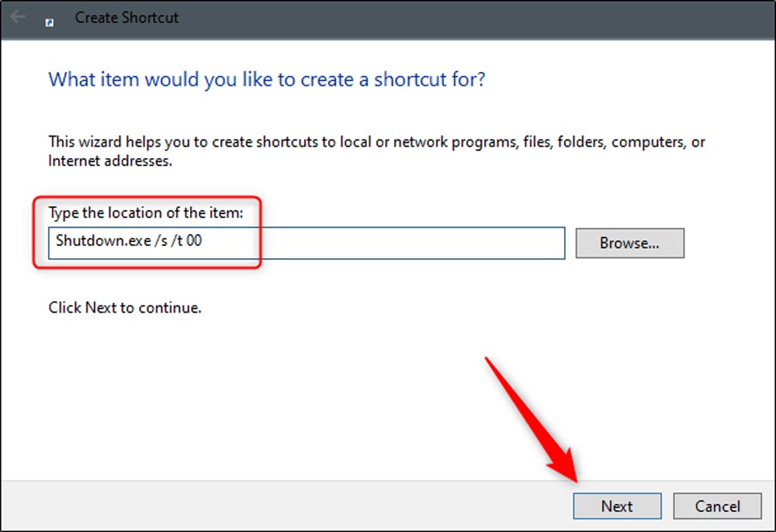Click the blue "What item would you like" heading
The width and height of the screenshot is (776, 532).
click(x=266, y=80)
